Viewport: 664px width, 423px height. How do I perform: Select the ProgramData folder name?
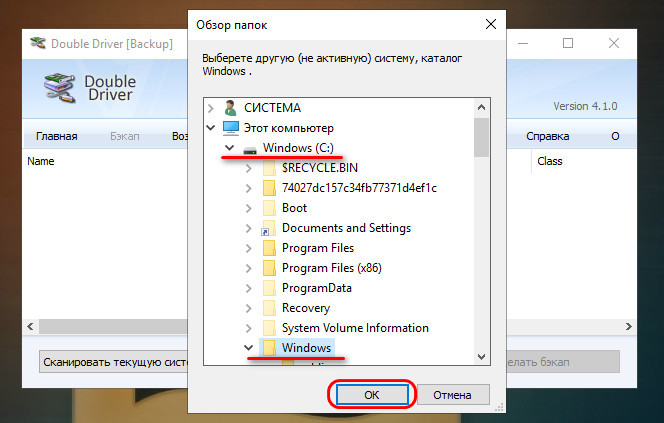pyautogui.click(x=317, y=288)
